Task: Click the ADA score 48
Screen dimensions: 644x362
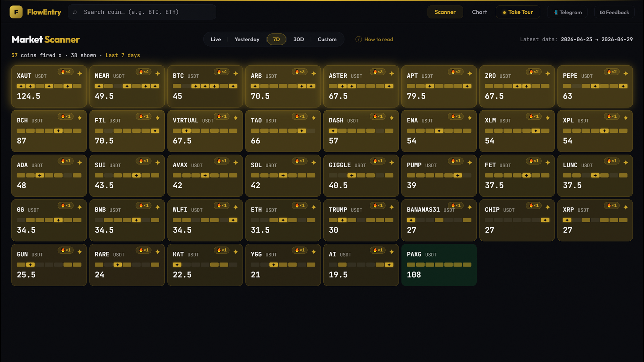Action: [x=21, y=185]
